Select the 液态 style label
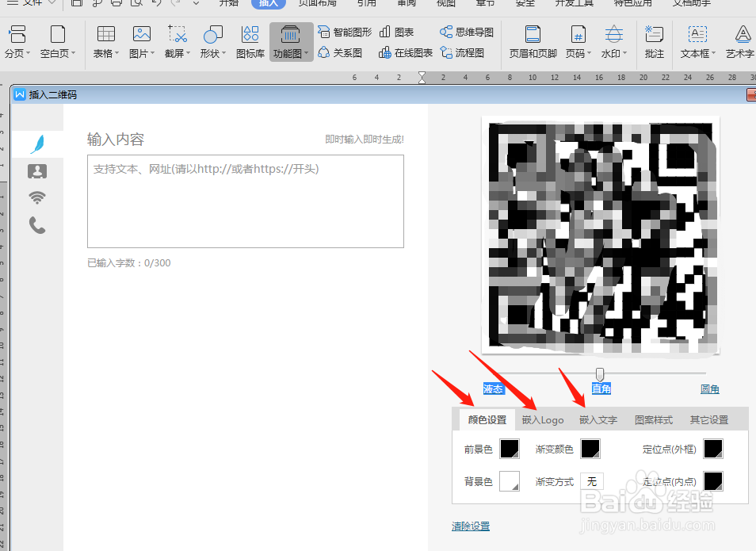Image resolution: width=756 pixels, height=551 pixels. click(493, 389)
